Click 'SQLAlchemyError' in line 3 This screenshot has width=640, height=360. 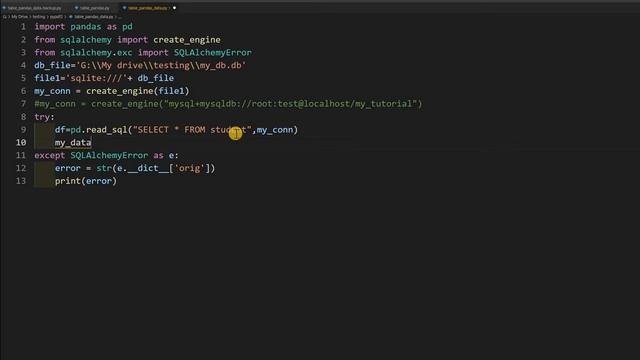(x=213, y=53)
